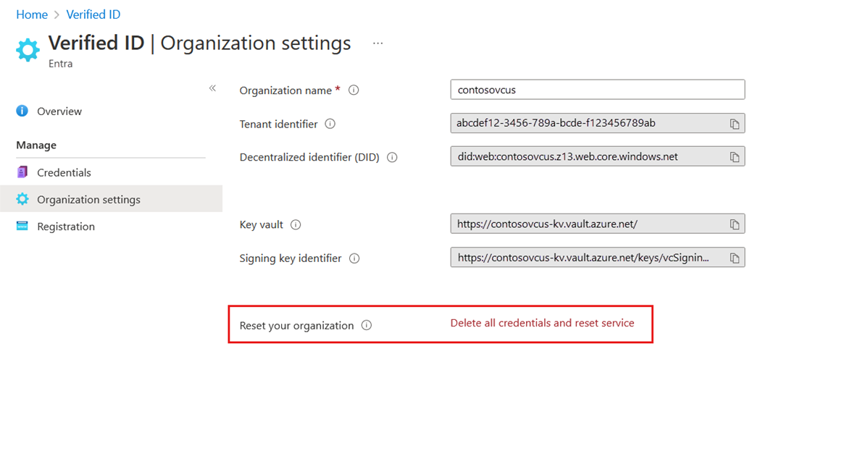The height and width of the screenshot is (464, 868).
Task: Copy the Key vault URL
Action: pos(735,224)
